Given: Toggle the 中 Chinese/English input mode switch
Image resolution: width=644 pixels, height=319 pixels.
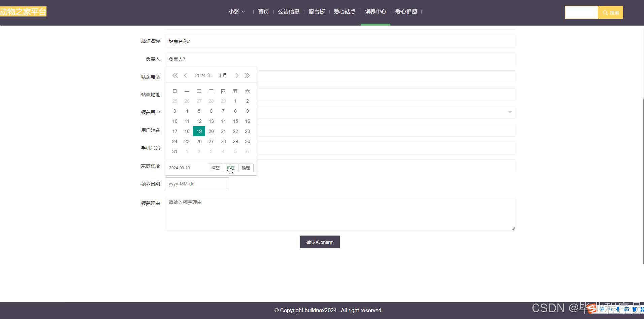Looking at the screenshot, I should (x=602, y=309).
